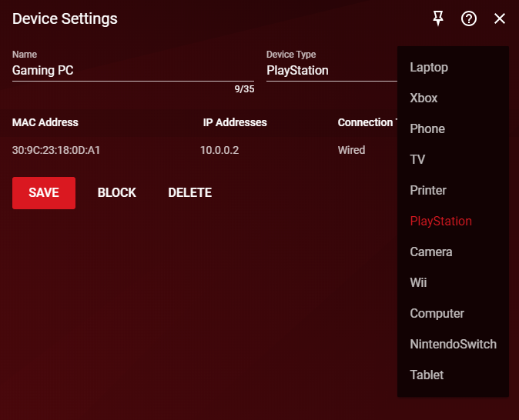The height and width of the screenshot is (420, 519).
Task: Select the highlighted PlayStation option
Action: 440,222
